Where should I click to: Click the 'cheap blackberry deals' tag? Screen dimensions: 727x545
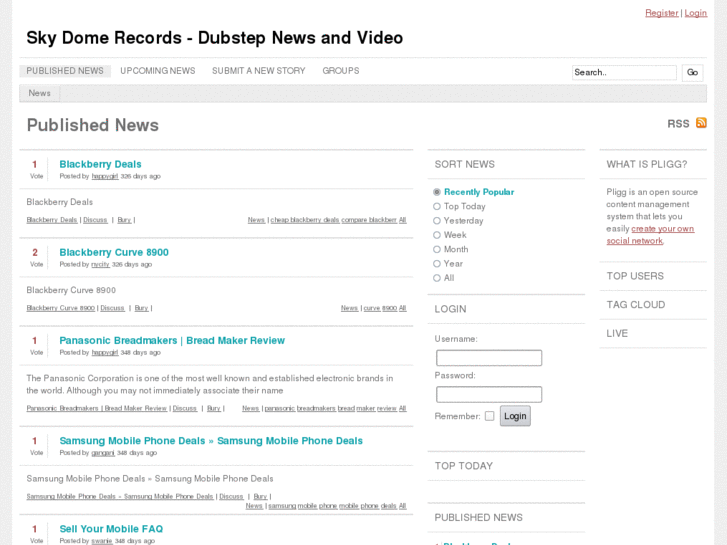[305, 220]
